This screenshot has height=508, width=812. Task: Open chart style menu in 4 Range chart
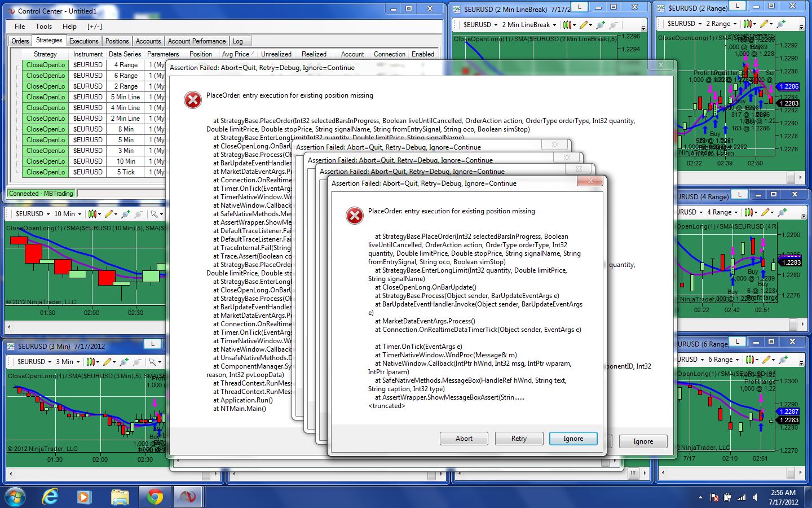click(x=750, y=212)
